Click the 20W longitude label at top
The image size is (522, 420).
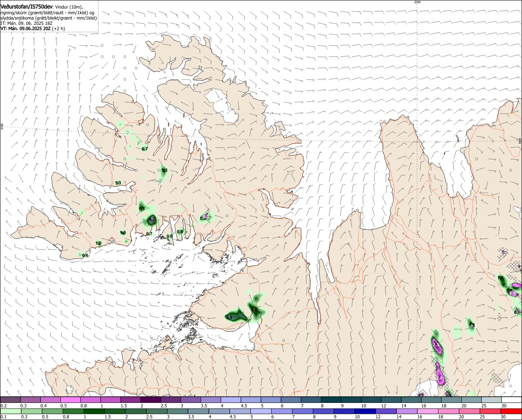click(x=417, y=2)
